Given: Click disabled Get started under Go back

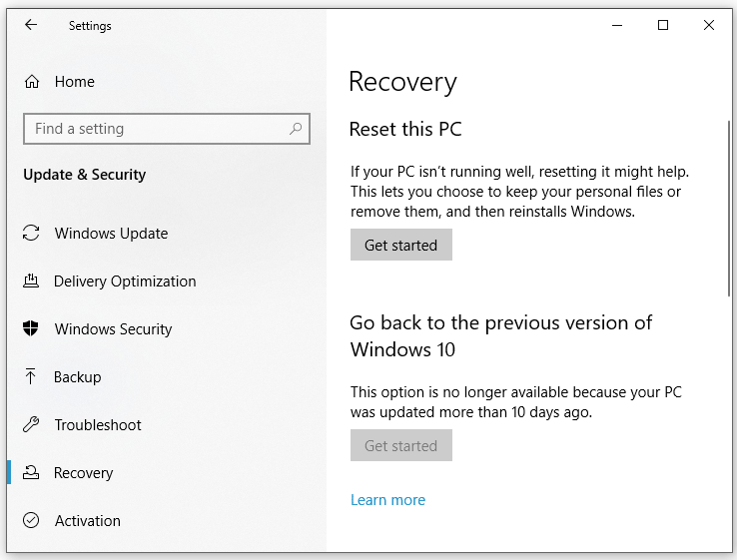Looking at the screenshot, I should (400, 445).
